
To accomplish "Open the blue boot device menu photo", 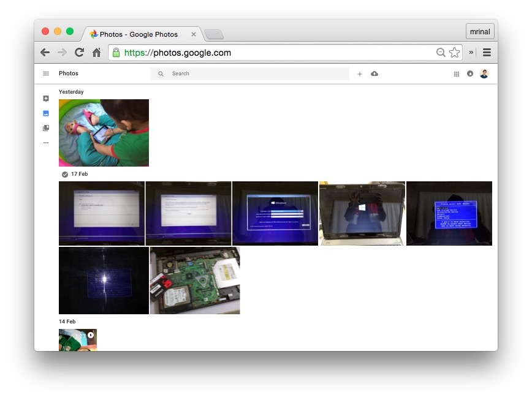I will (x=449, y=213).
